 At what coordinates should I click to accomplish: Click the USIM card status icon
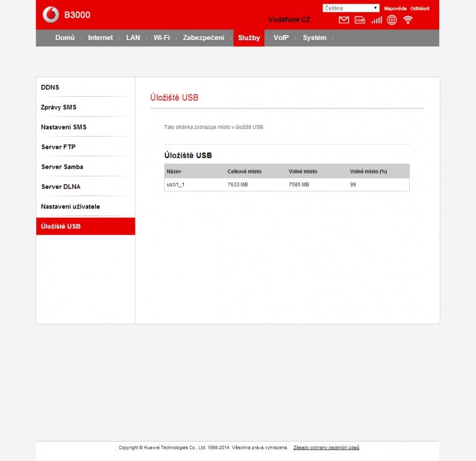(x=360, y=20)
